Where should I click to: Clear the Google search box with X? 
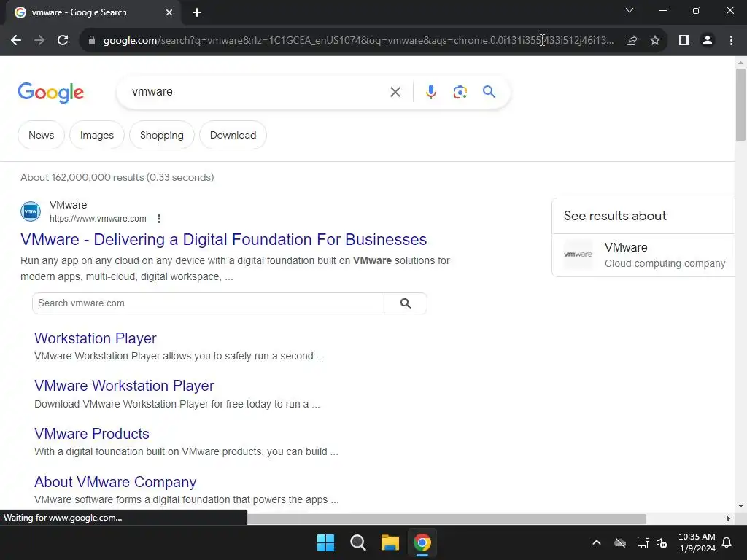pos(395,92)
